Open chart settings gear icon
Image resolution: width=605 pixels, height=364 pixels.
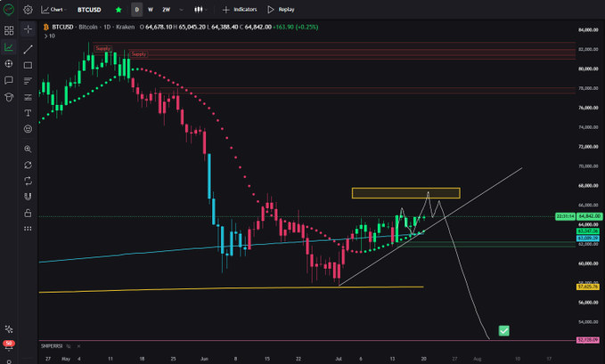[x=28, y=10]
